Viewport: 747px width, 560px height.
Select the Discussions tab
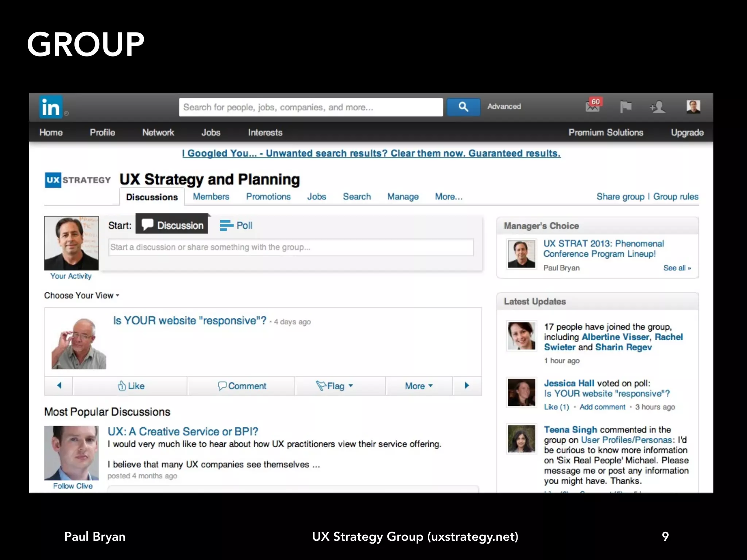coord(152,197)
